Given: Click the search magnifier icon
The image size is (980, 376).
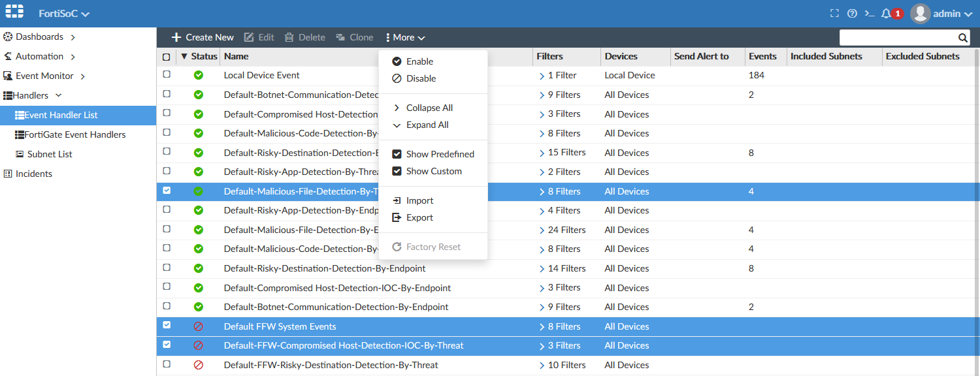Looking at the screenshot, I should [962, 37].
